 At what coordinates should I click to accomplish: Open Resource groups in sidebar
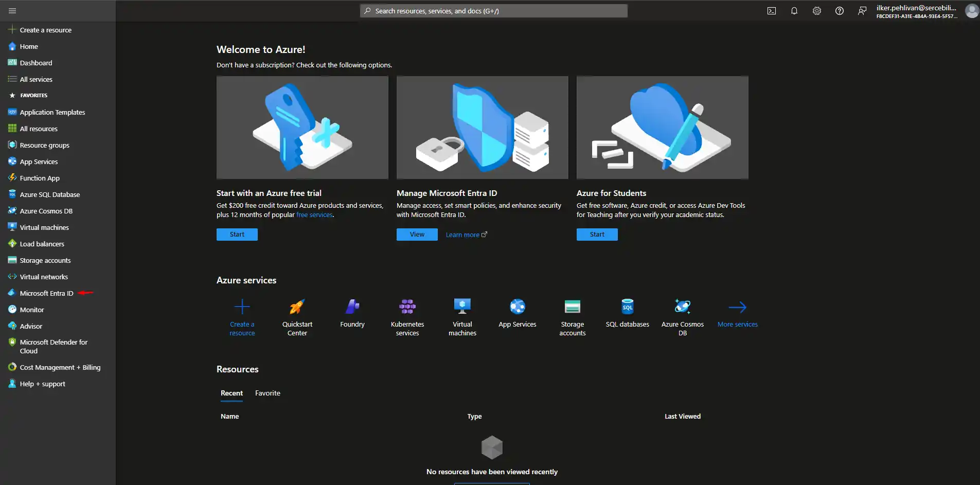pos(44,145)
